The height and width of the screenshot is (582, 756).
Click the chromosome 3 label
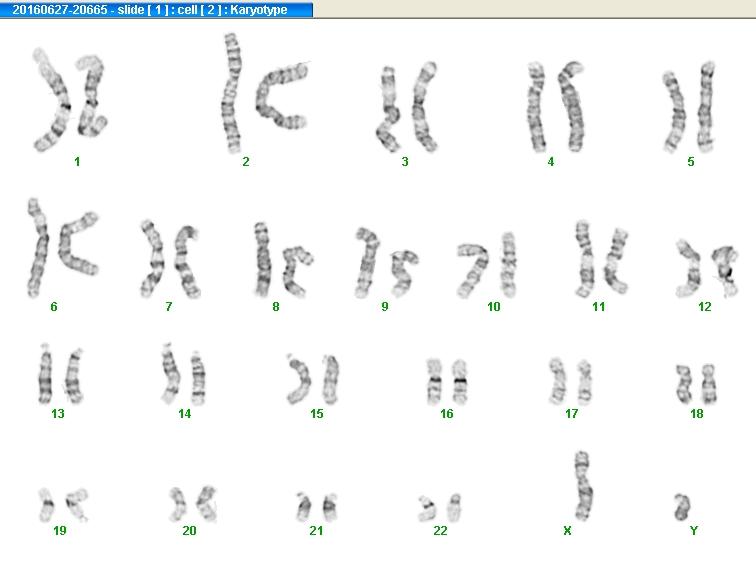[x=405, y=162]
